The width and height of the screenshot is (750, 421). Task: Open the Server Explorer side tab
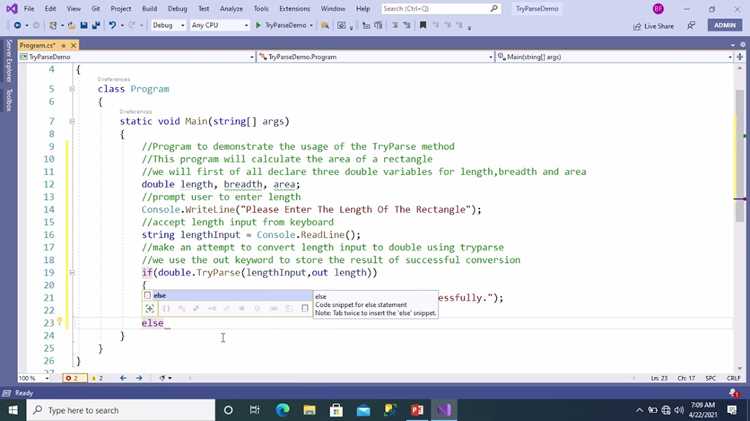[x=8, y=61]
